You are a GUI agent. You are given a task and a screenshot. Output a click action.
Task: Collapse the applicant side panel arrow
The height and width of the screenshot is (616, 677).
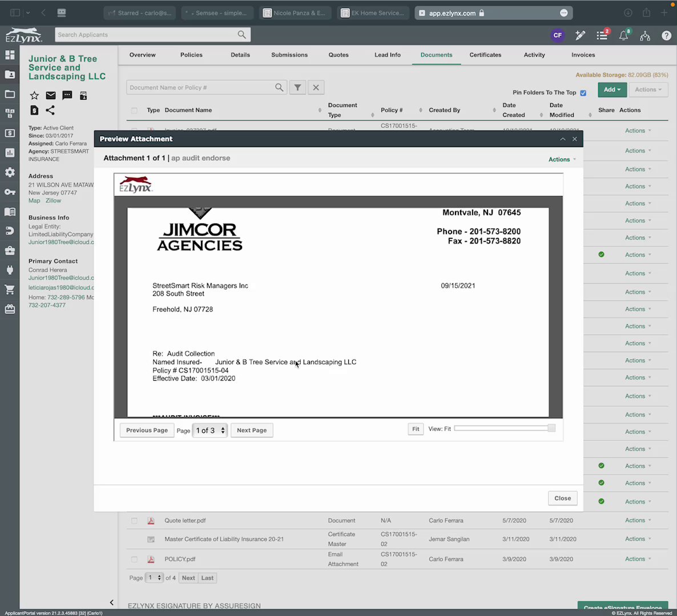pos(111,602)
